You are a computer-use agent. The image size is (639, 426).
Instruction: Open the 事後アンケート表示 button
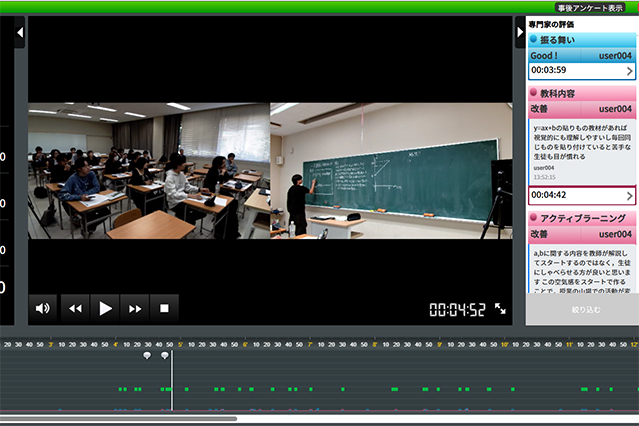tap(588, 7)
